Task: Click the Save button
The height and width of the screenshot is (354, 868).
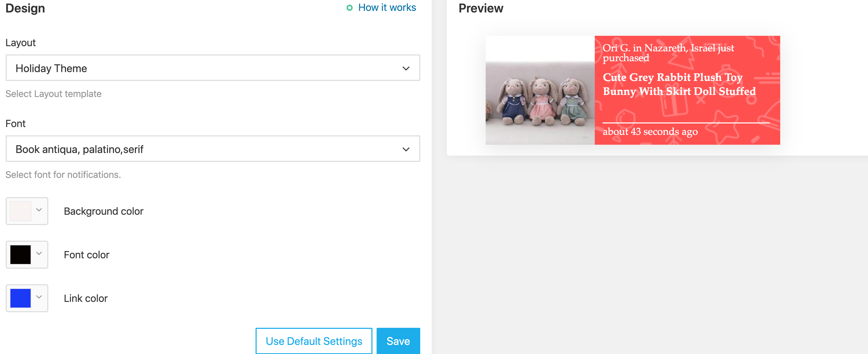Action: [x=398, y=341]
